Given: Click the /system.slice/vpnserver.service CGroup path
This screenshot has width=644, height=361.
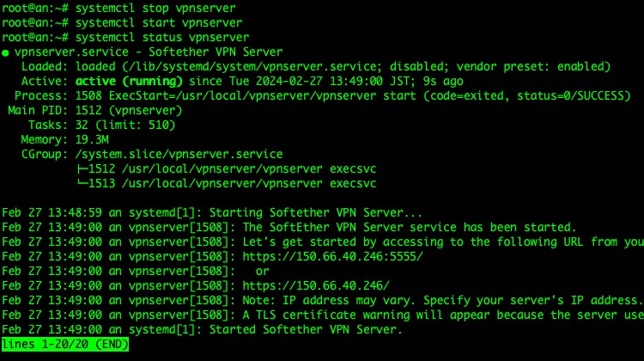Looking at the screenshot, I should (x=179, y=154).
